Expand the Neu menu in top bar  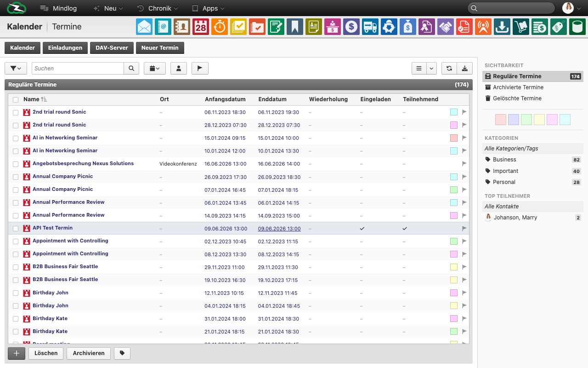click(108, 8)
